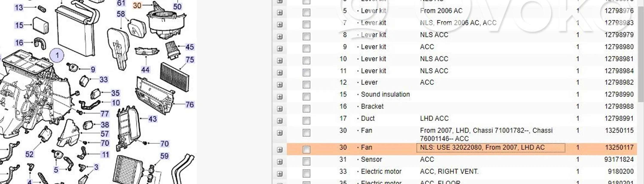Image resolution: width=644 pixels, height=184 pixels.
Task: Select callout 76 beside the vent housing
Action: [x=190, y=104]
